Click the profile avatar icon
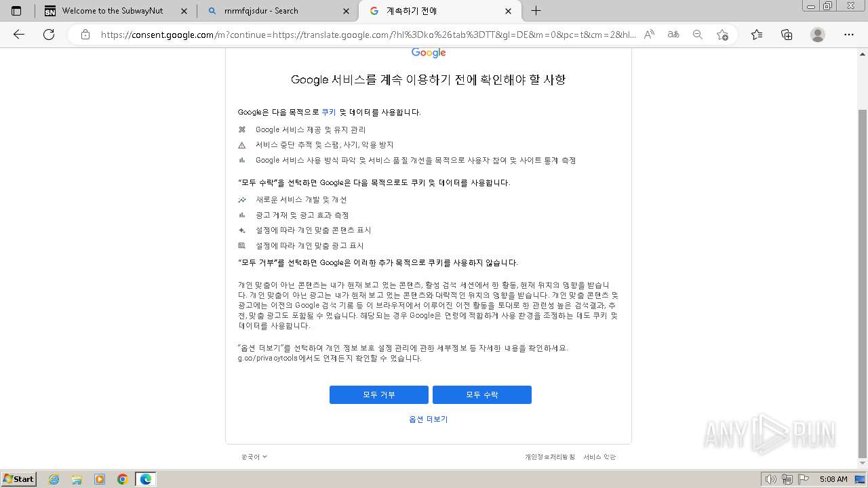868x488 pixels. (x=818, y=35)
